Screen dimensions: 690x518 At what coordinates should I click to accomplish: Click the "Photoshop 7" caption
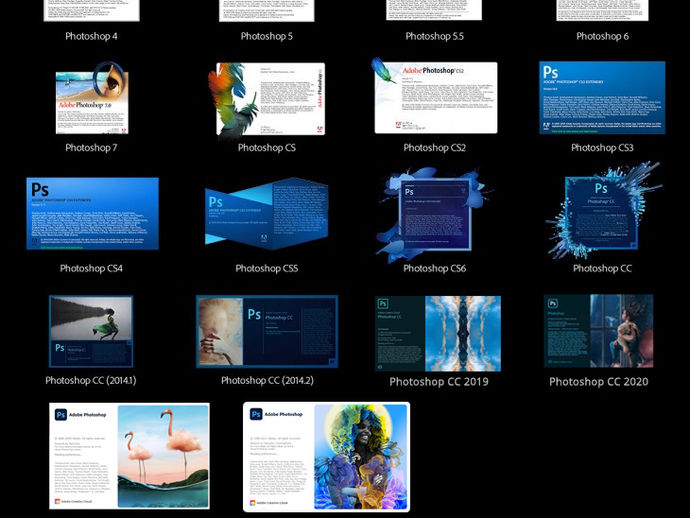(x=92, y=148)
